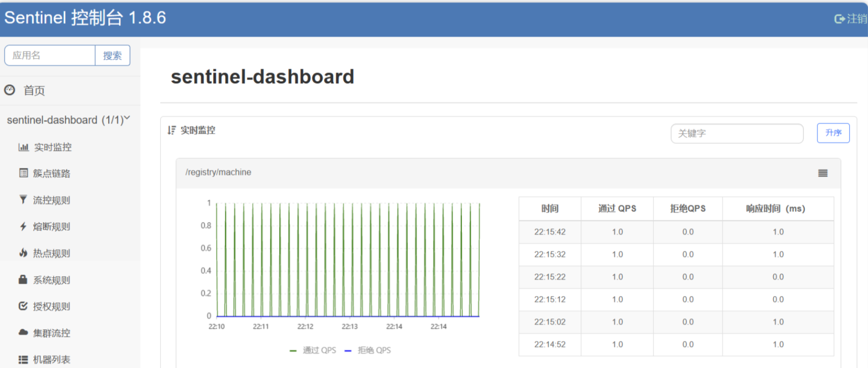Click the lightning bolt icon beside 熔断规则
This screenshot has width=868, height=368.
[23, 227]
